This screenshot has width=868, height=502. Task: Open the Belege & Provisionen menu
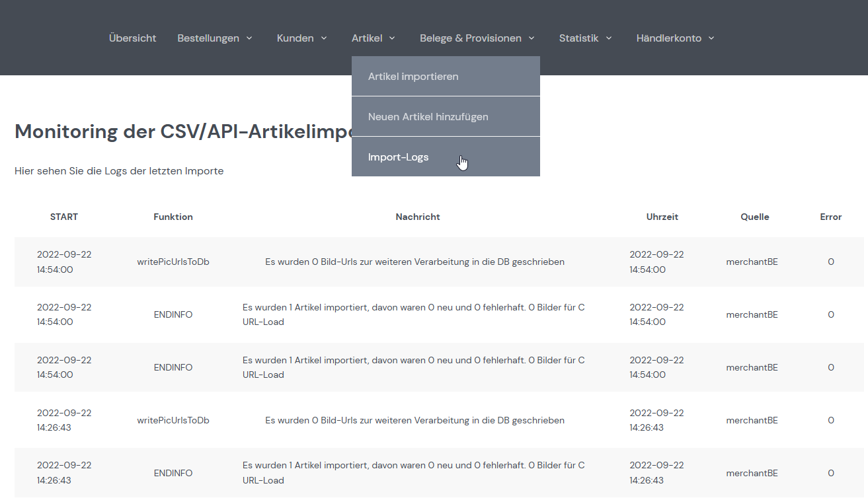click(x=471, y=38)
